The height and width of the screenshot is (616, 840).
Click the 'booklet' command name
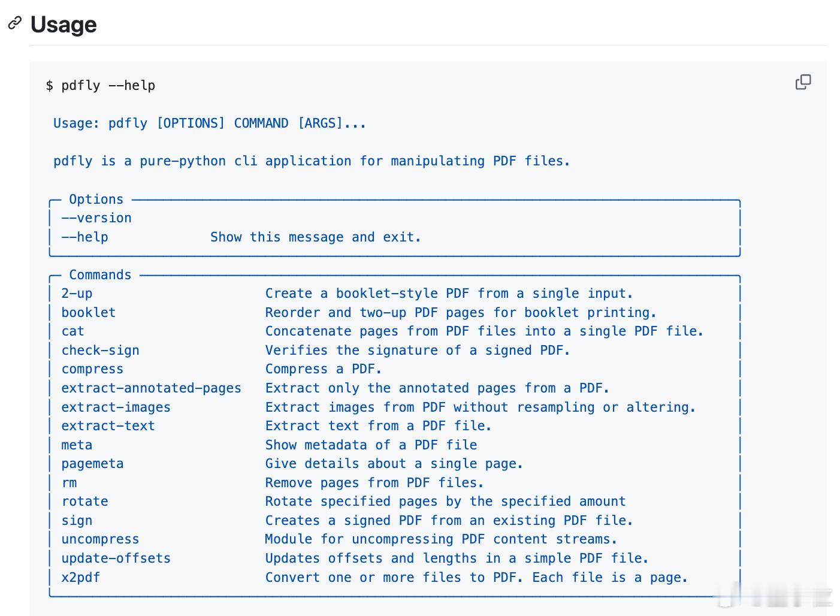pyautogui.click(x=88, y=313)
